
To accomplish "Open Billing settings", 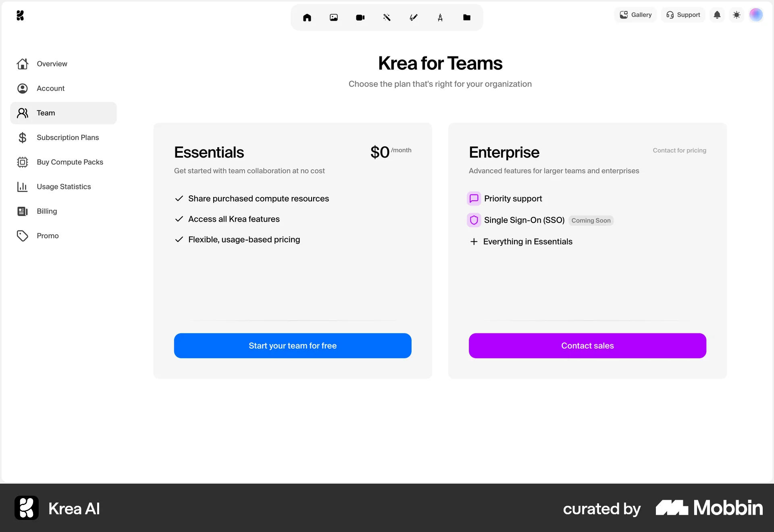I will point(47,211).
